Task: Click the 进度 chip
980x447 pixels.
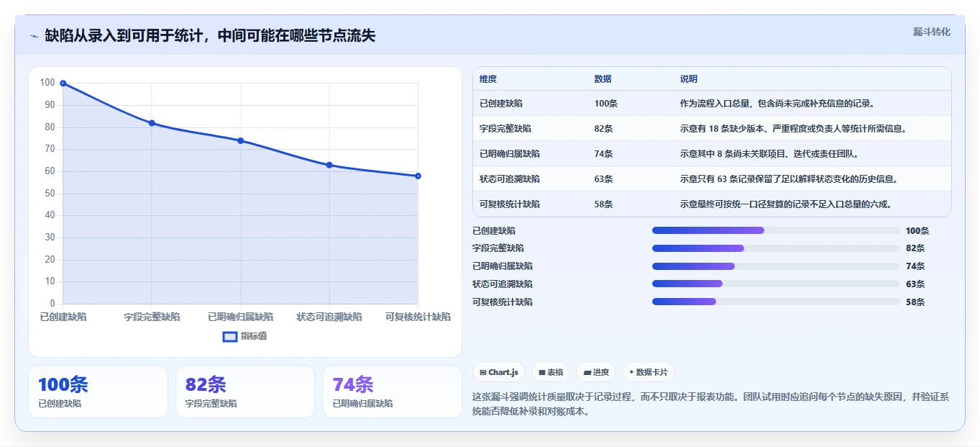Action: click(x=596, y=372)
